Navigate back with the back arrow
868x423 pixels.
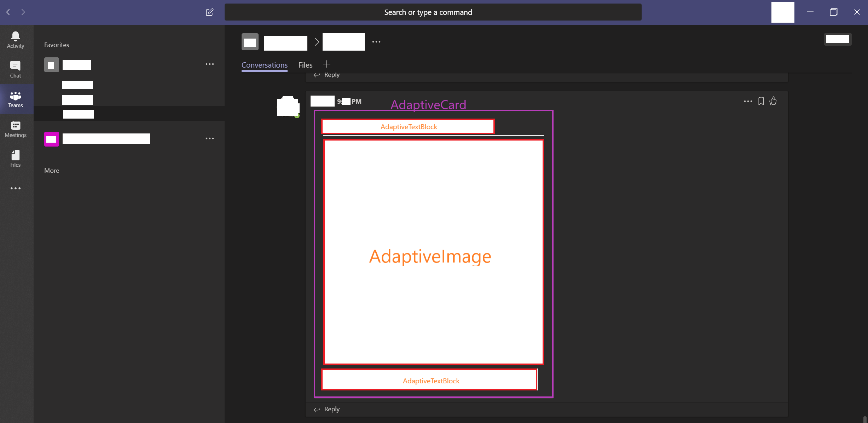pyautogui.click(x=8, y=12)
